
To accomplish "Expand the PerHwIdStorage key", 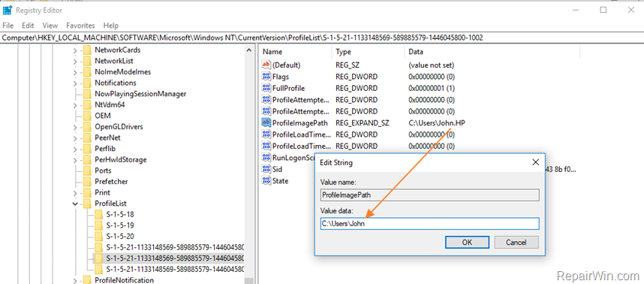I will click(x=75, y=160).
